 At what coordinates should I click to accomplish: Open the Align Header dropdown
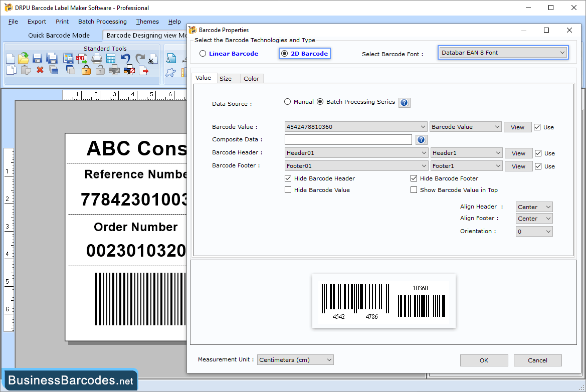pyautogui.click(x=534, y=207)
